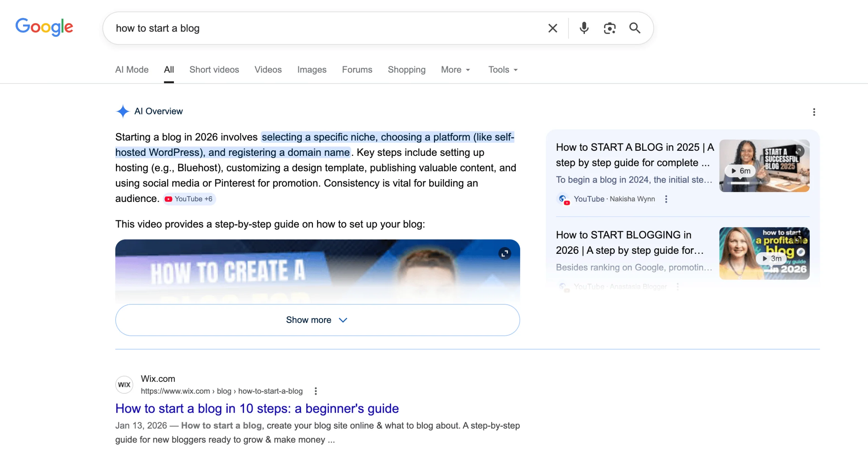The image size is (868, 450).
Task: Open options menu for the AI Overview
Action: point(814,112)
